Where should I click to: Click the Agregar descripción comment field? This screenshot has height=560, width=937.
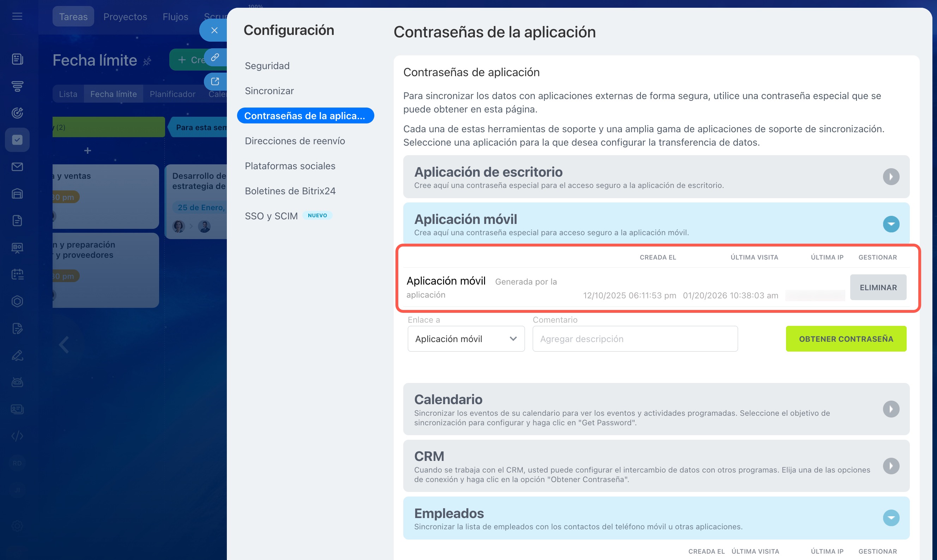[635, 339]
